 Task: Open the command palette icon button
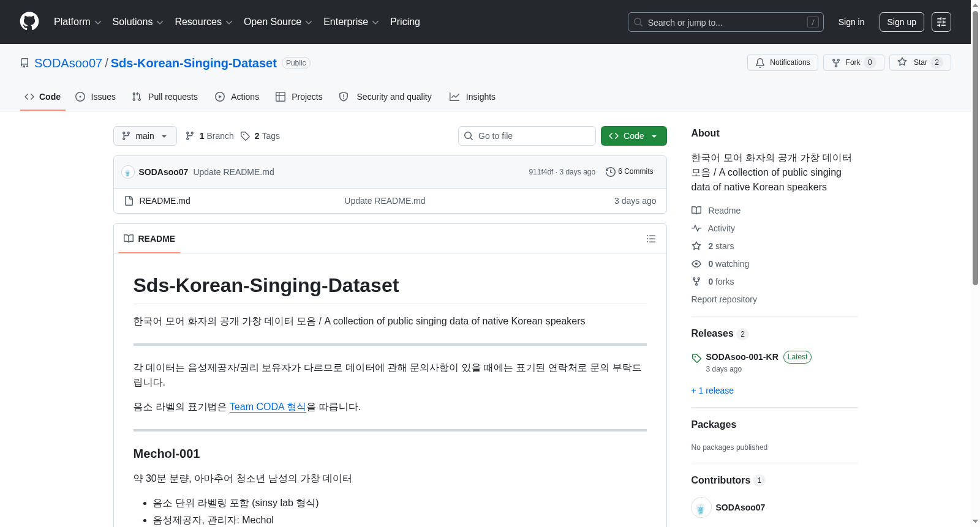[941, 22]
